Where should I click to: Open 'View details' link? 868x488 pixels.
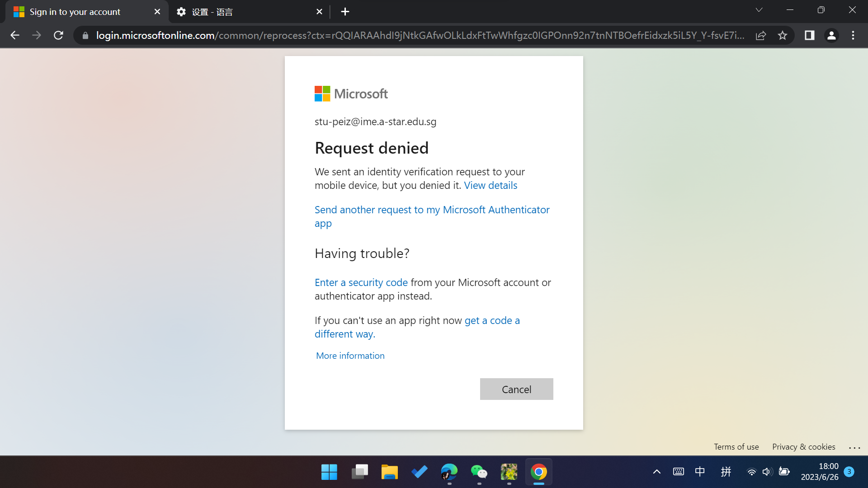coord(491,185)
